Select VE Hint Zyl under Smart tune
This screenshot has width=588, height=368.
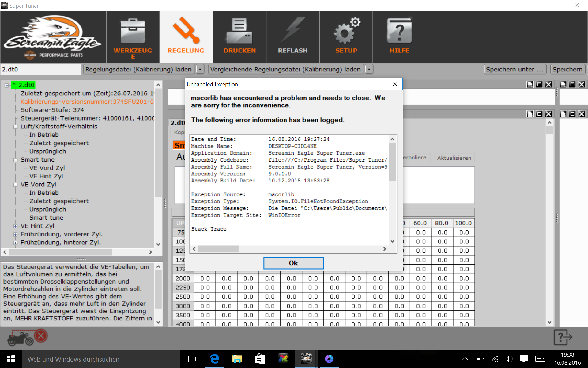[x=46, y=176]
